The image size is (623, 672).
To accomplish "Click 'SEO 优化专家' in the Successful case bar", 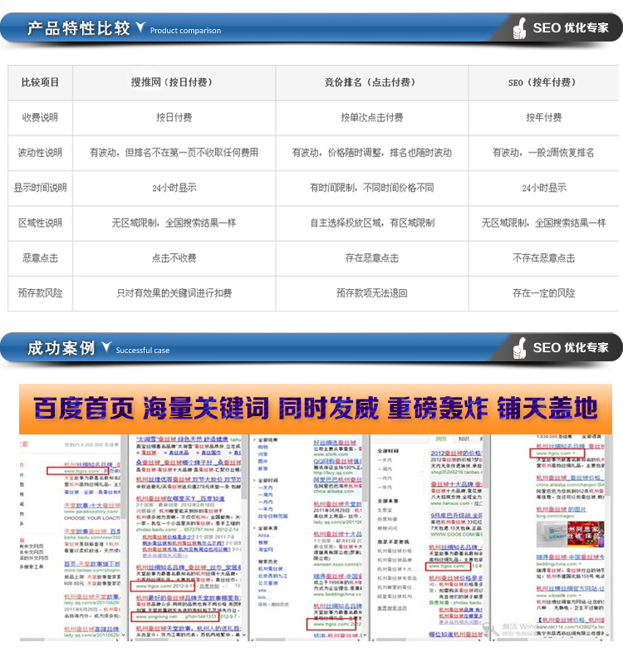I will [571, 347].
